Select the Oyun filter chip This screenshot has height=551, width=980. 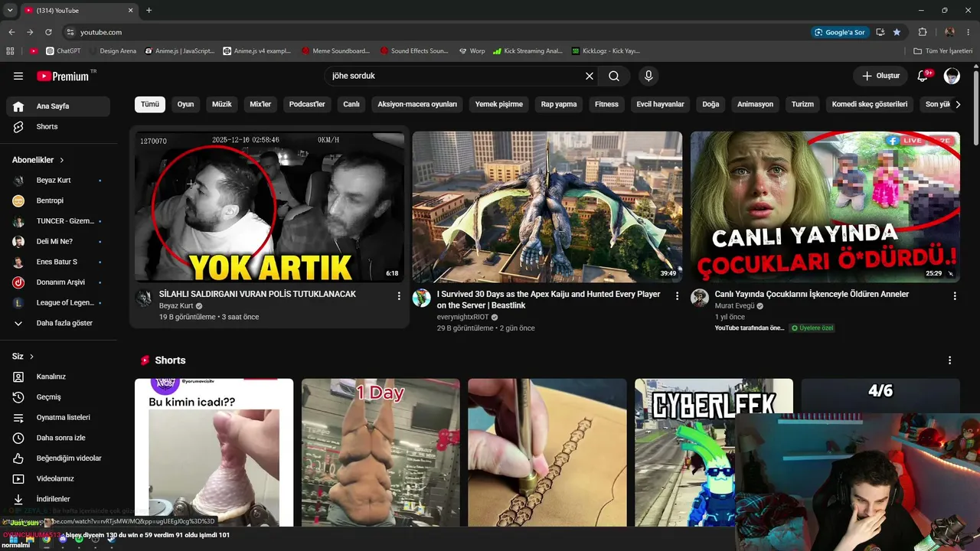pyautogui.click(x=186, y=104)
